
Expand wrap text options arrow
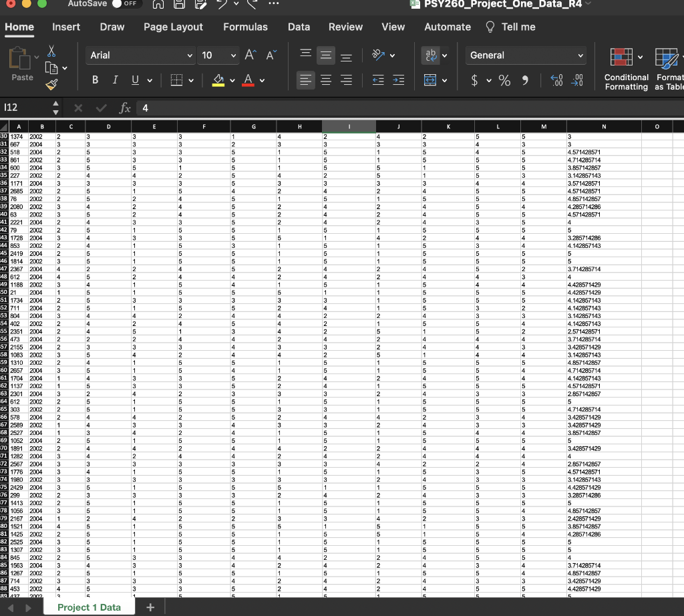[444, 55]
